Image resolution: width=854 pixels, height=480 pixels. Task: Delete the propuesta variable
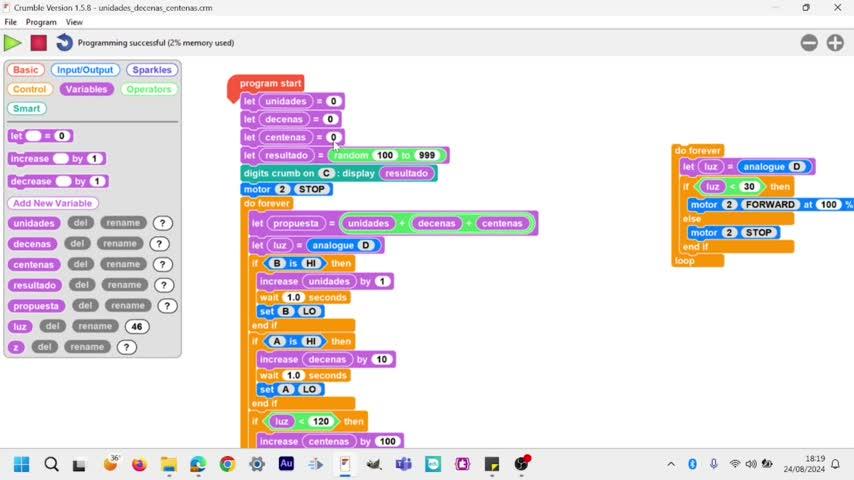pos(85,306)
